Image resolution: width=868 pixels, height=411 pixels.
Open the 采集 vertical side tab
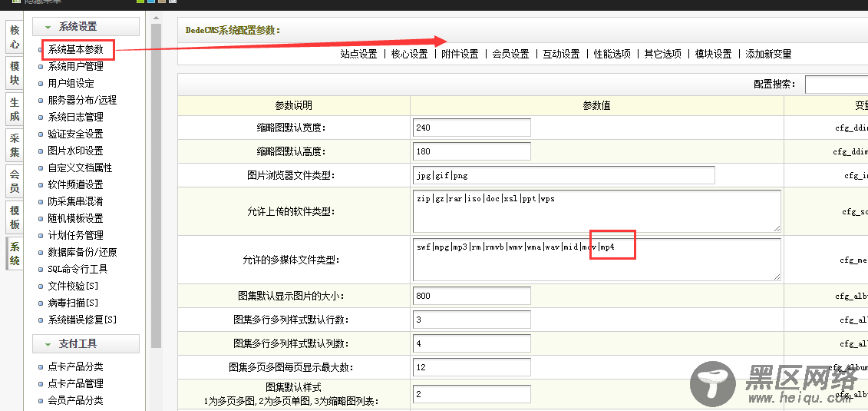tap(15, 145)
